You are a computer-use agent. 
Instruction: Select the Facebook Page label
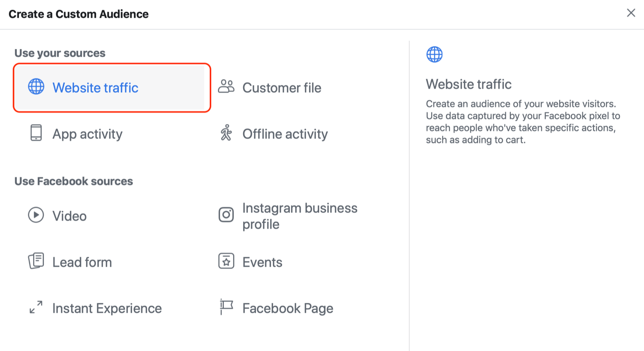pos(288,309)
